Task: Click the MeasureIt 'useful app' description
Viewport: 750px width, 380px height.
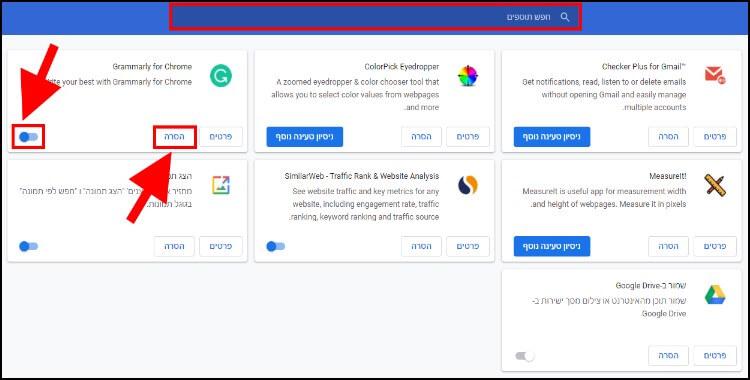Action: (604, 198)
